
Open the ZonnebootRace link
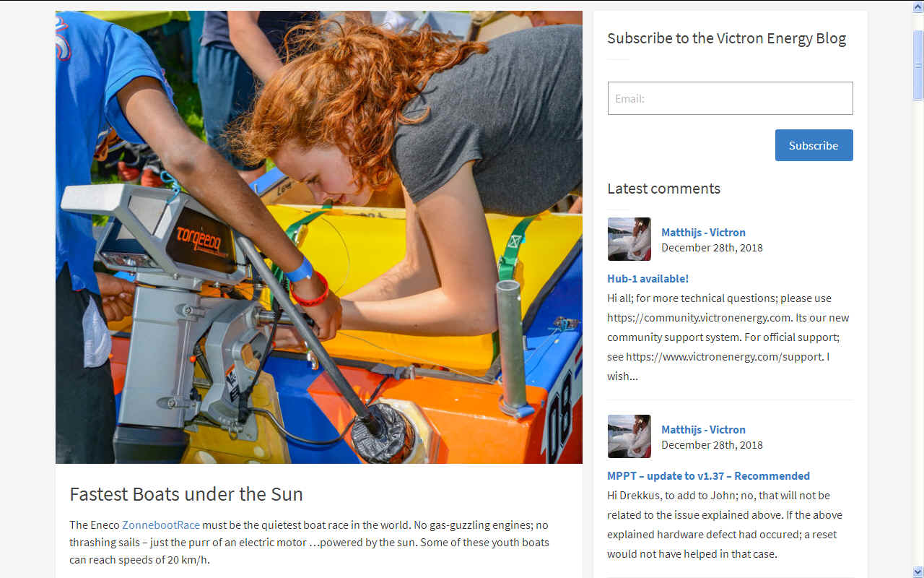(x=161, y=525)
